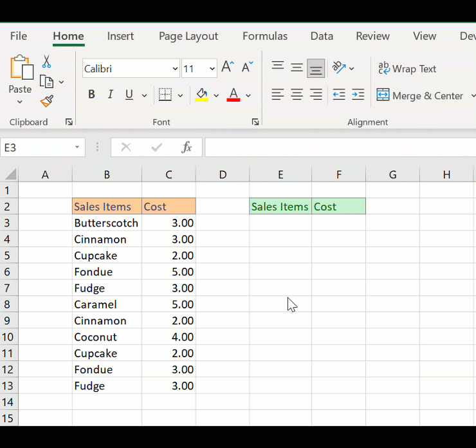Apply the yellow fill color bucket

tap(201, 95)
